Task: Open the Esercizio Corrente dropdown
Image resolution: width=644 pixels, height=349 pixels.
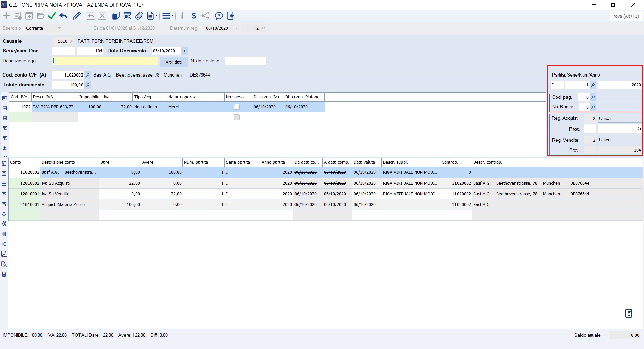Action: tap(59, 28)
